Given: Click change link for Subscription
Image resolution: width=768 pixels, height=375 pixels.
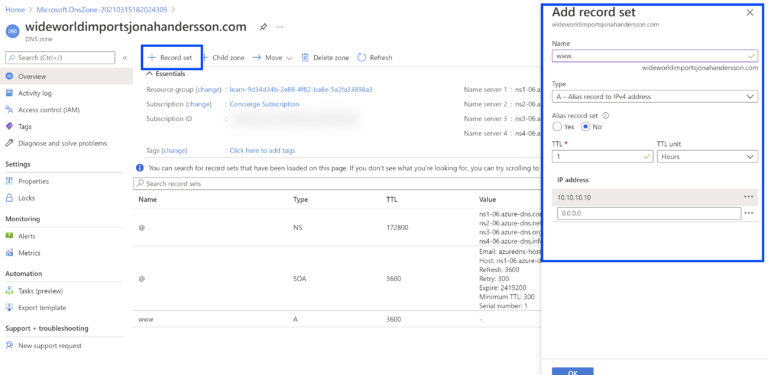Looking at the screenshot, I should click(x=198, y=104).
